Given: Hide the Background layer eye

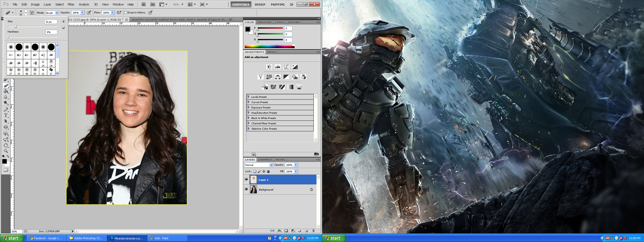Looking at the screenshot, I should 247,189.
